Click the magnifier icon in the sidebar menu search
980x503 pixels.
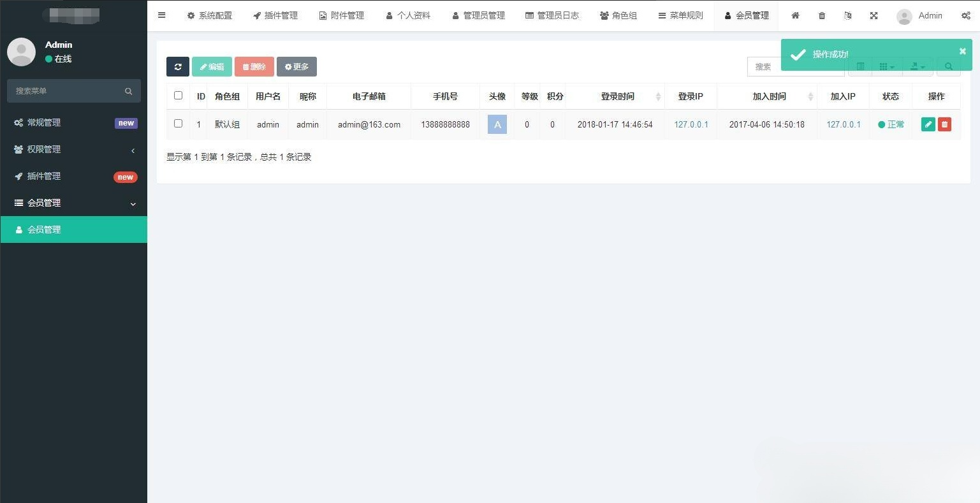(128, 91)
